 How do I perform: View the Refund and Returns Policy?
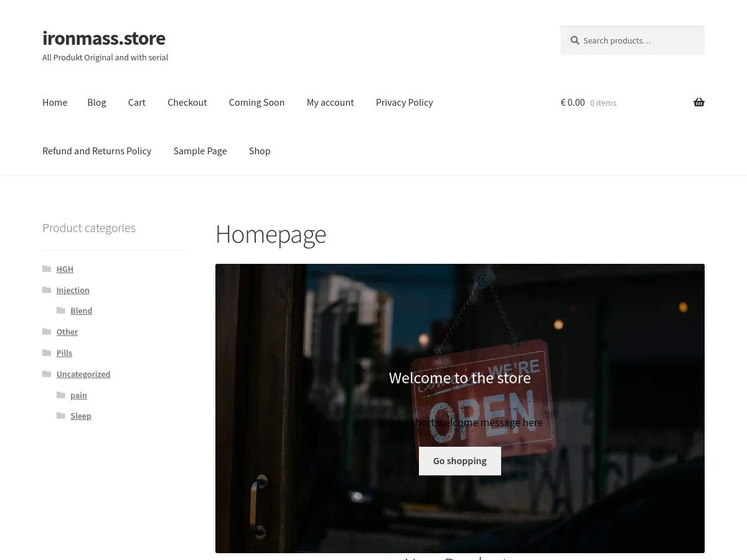[x=96, y=151]
